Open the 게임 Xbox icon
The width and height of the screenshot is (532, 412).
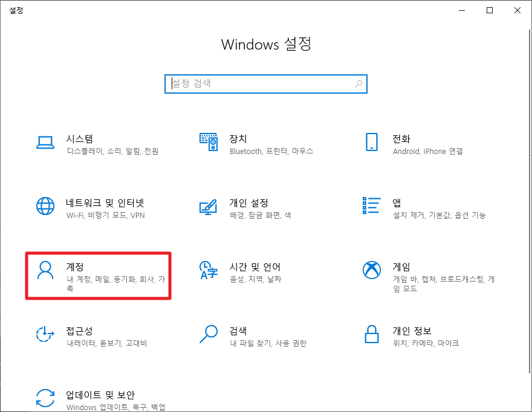372,270
